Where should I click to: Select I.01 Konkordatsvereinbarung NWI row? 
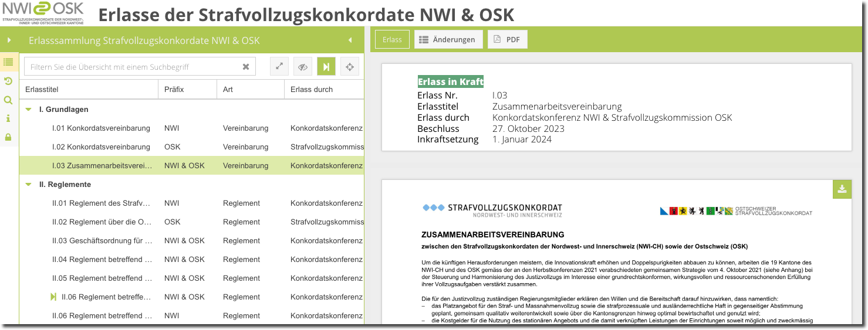point(101,128)
